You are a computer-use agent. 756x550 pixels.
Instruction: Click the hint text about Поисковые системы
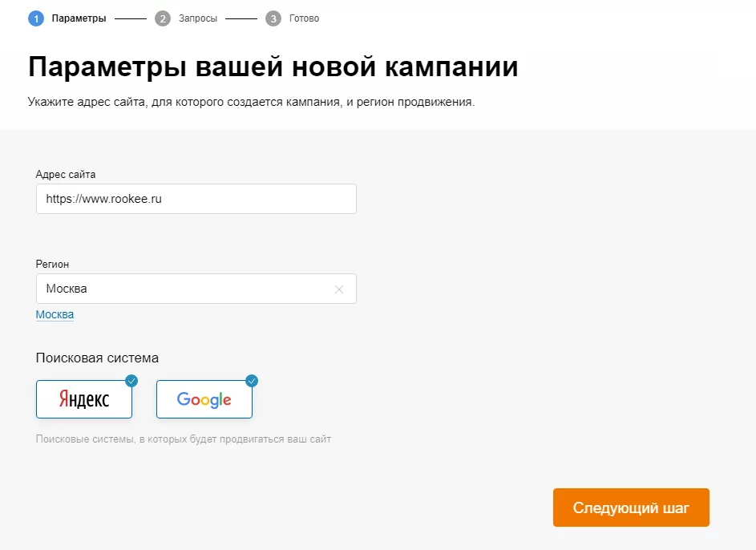coord(184,439)
